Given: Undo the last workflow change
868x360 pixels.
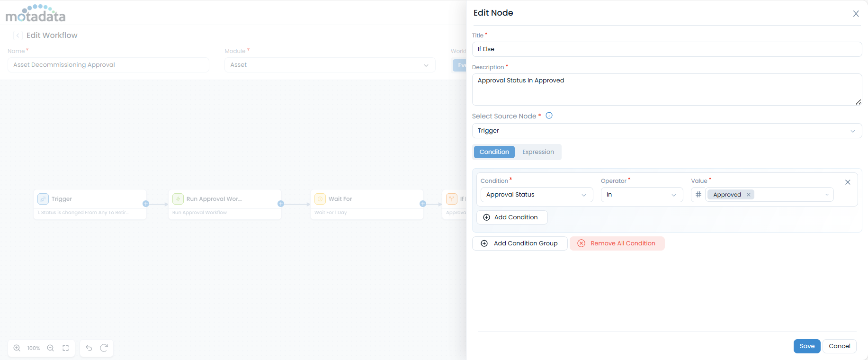Looking at the screenshot, I should click(89, 348).
